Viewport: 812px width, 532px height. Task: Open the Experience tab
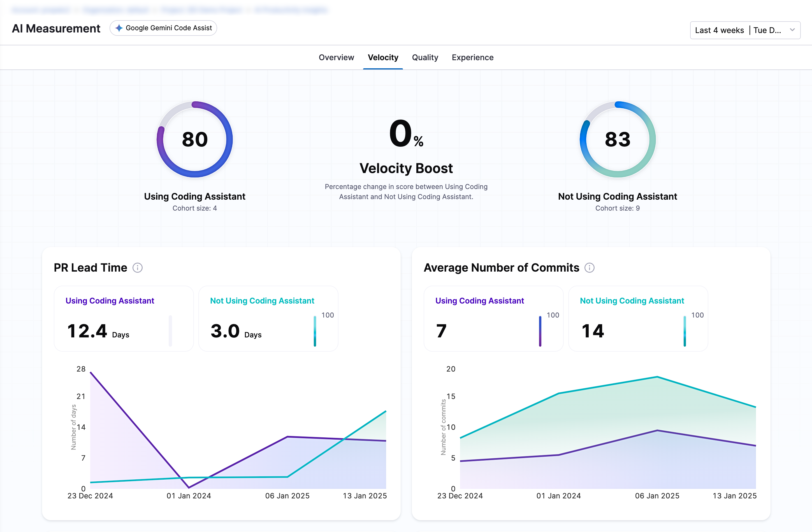pos(472,57)
